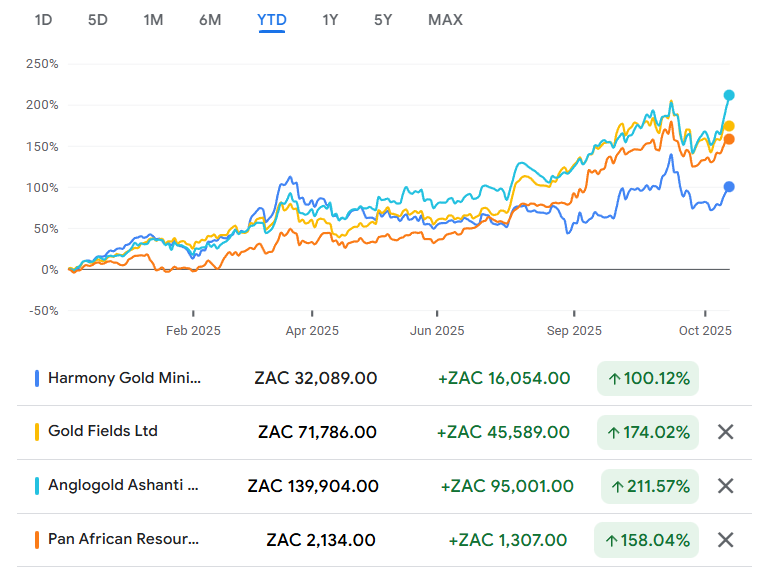Select the 1D time range tab
This screenshot has width=766, height=573.
click(43, 19)
